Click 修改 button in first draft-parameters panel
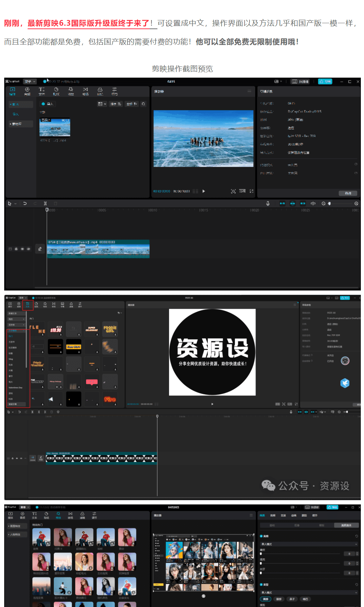The height and width of the screenshot is (607, 364). [x=348, y=193]
